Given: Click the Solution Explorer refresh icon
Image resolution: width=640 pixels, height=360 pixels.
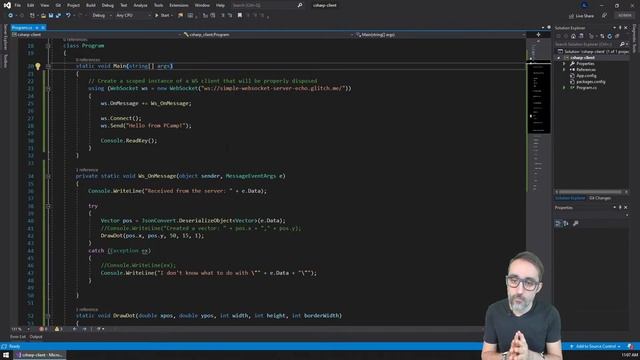Looking at the screenshot, I should click(x=609, y=36).
